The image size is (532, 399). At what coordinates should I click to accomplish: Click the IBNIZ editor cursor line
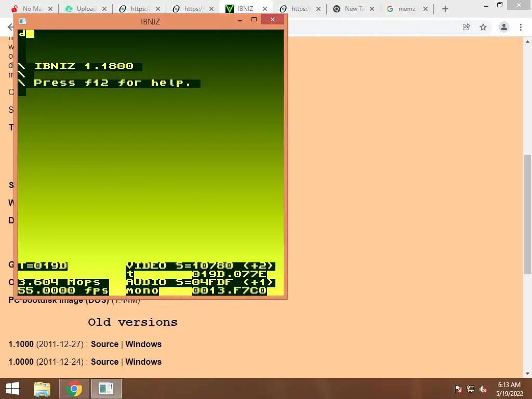(26, 33)
